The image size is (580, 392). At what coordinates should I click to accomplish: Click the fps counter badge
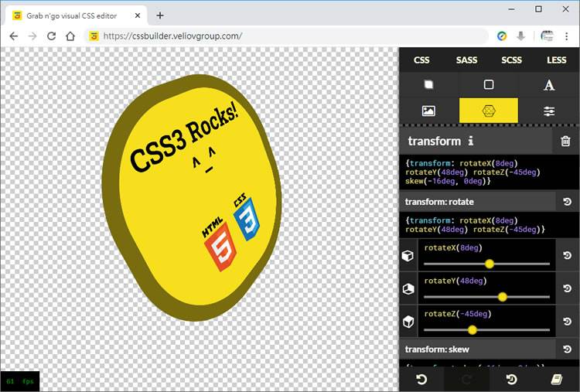(20, 381)
